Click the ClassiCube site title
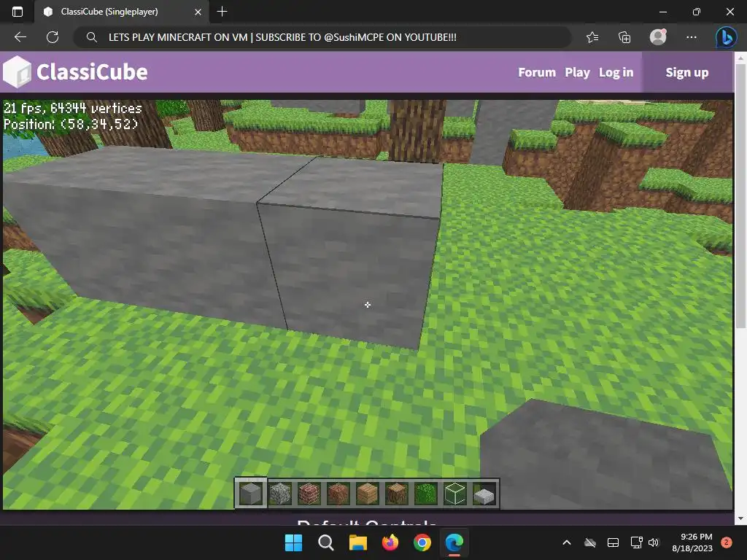This screenshot has width=747, height=560. point(92,72)
